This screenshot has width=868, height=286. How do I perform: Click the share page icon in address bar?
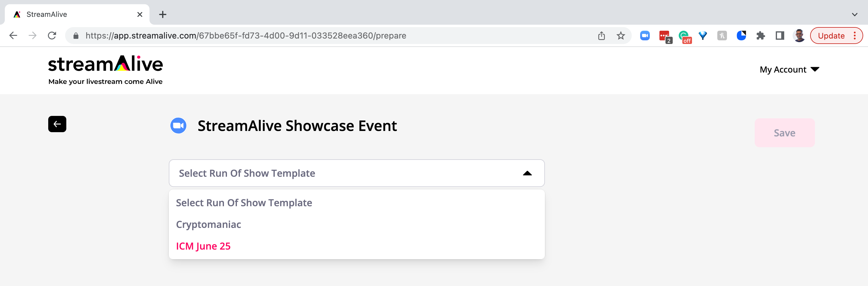coord(602,36)
